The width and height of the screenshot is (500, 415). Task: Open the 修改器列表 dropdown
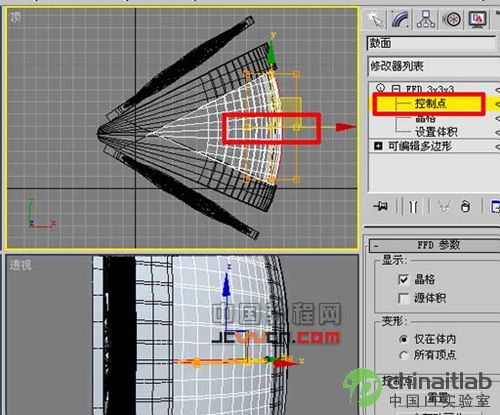pos(433,66)
